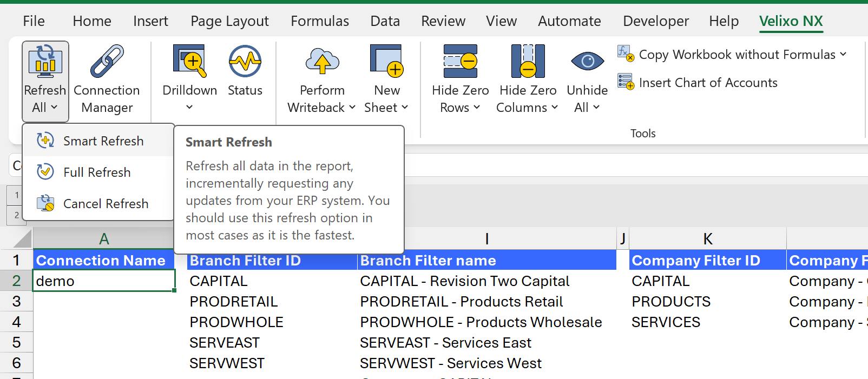The height and width of the screenshot is (379, 868).
Task: Click the Hide Zero Columns icon
Action: coord(528,61)
